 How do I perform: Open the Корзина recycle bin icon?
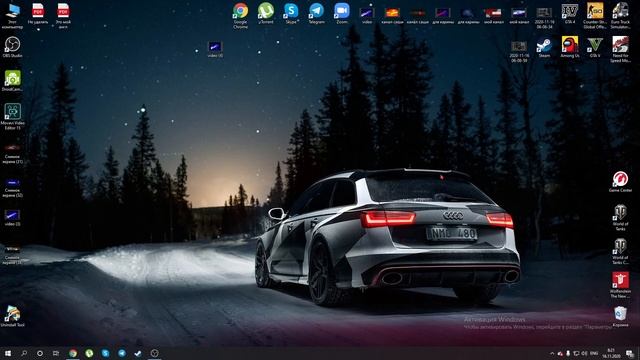[620, 317]
